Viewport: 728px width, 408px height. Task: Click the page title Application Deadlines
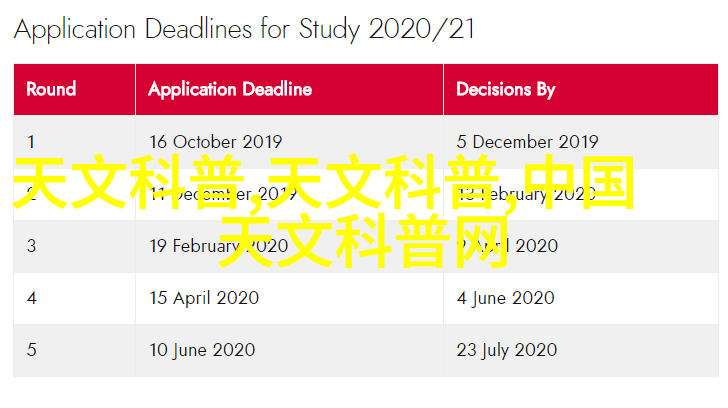pyautogui.click(x=244, y=30)
